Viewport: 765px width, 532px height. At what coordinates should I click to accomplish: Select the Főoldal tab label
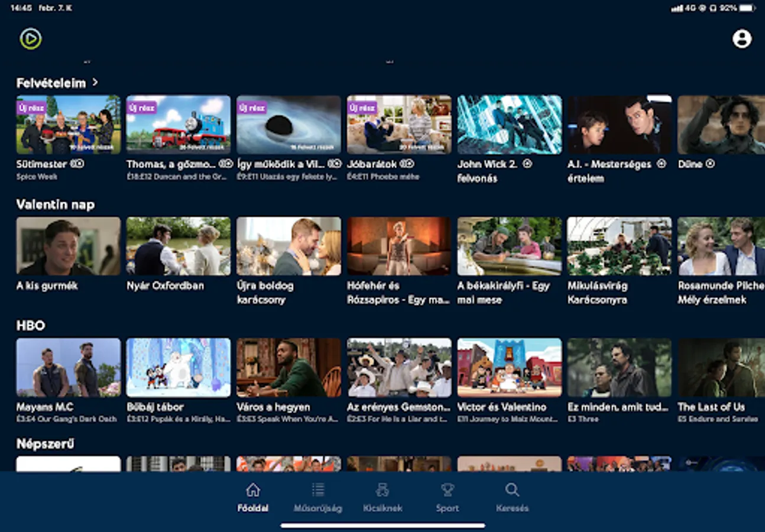(x=253, y=508)
